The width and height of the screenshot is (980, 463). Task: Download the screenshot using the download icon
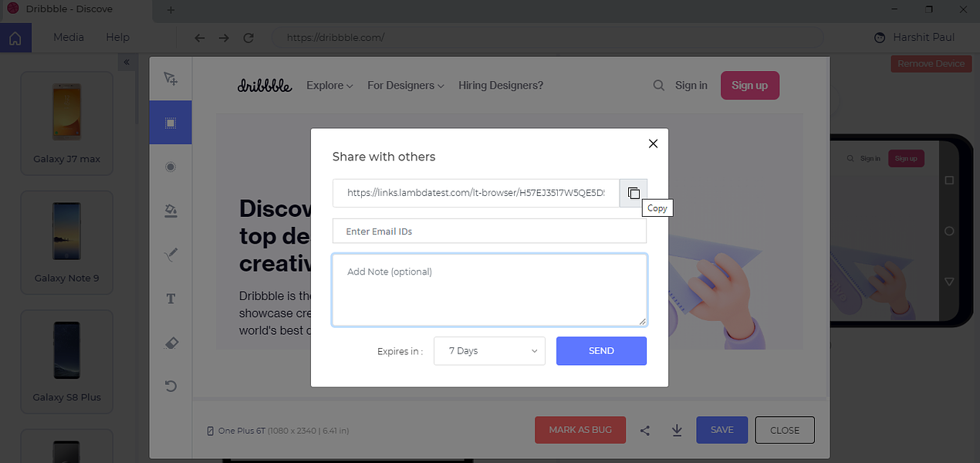tap(677, 431)
